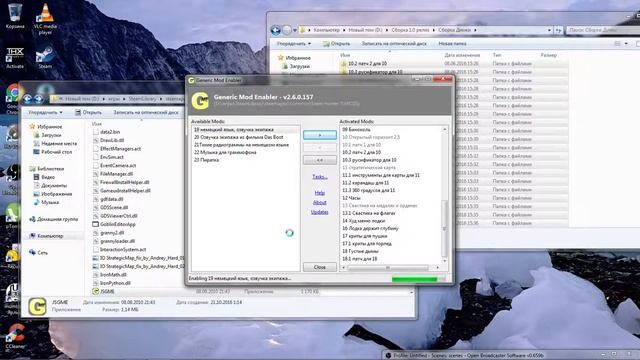Select activated mod 12 Часы
Screen dimensions: 640x360
(351, 198)
